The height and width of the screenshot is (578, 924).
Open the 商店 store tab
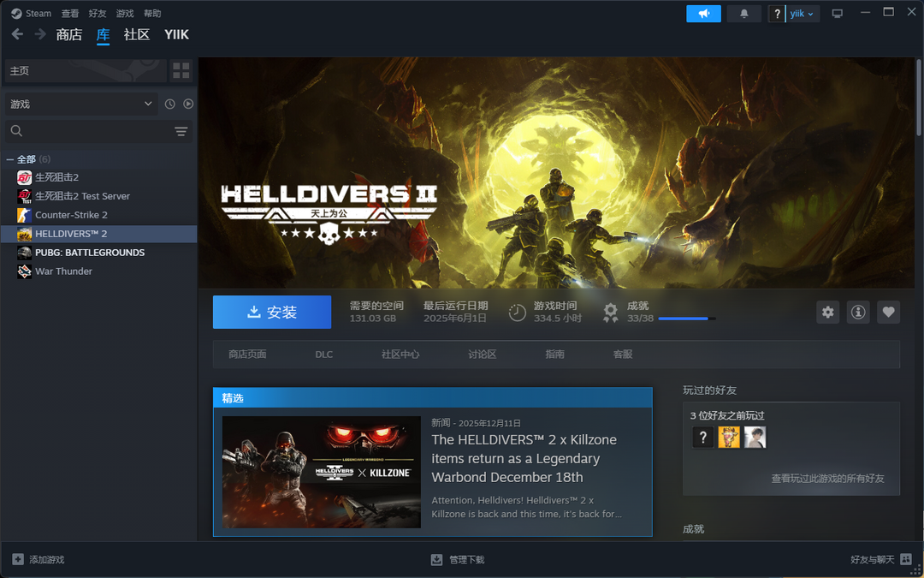[68, 35]
